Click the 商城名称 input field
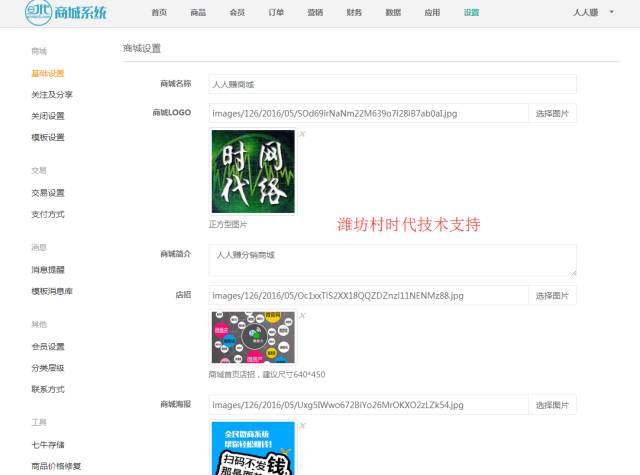Image resolution: width=640 pixels, height=475 pixels. point(392,84)
